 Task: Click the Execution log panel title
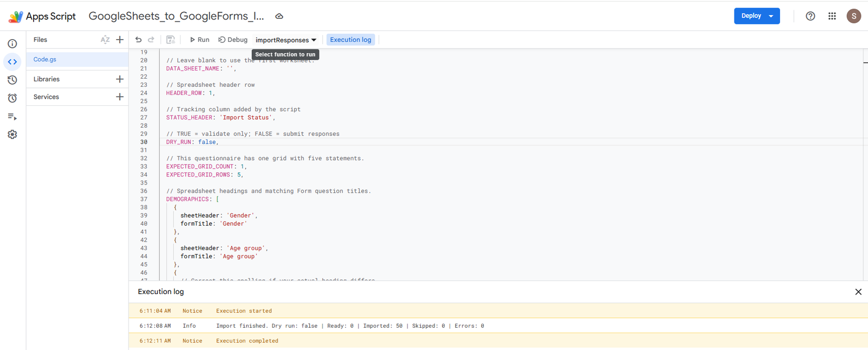coord(161,292)
